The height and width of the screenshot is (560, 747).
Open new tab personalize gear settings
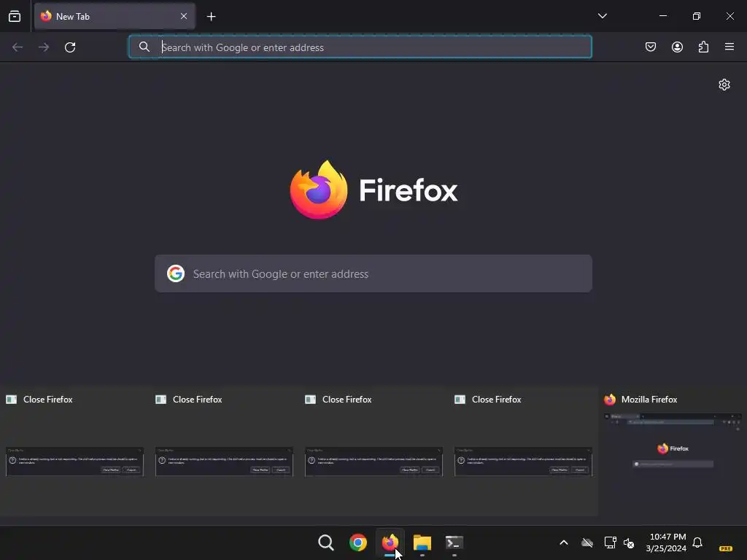(724, 85)
